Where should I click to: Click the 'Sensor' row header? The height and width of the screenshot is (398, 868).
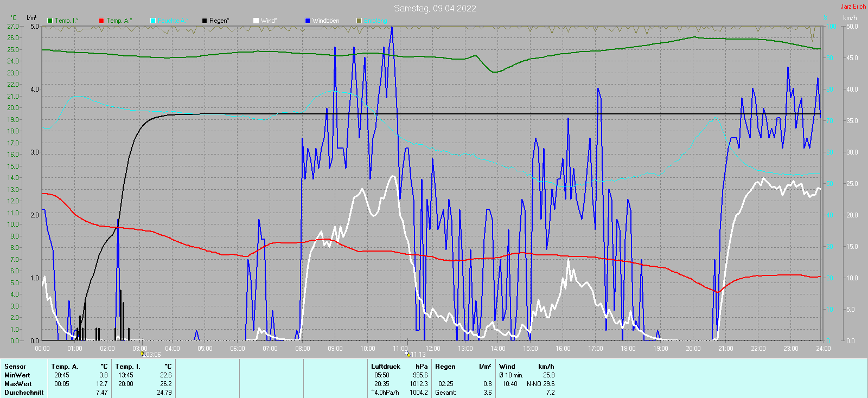coord(15,367)
